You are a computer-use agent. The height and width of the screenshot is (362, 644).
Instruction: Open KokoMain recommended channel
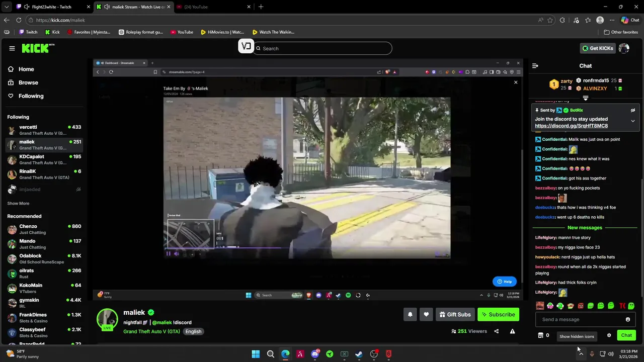(44, 288)
